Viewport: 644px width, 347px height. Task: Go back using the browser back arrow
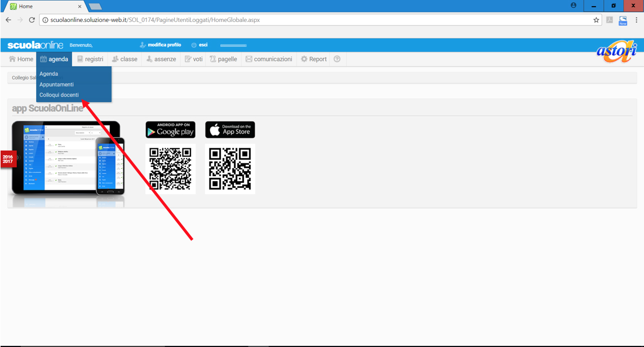pyautogui.click(x=8, y=20)
